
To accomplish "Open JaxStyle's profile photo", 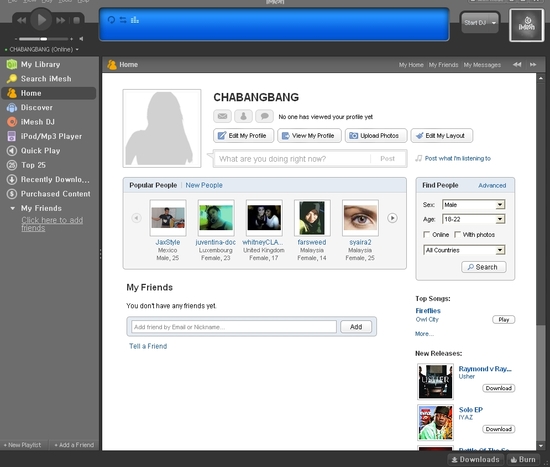I will pyautogui.click(x=168, y=218).
